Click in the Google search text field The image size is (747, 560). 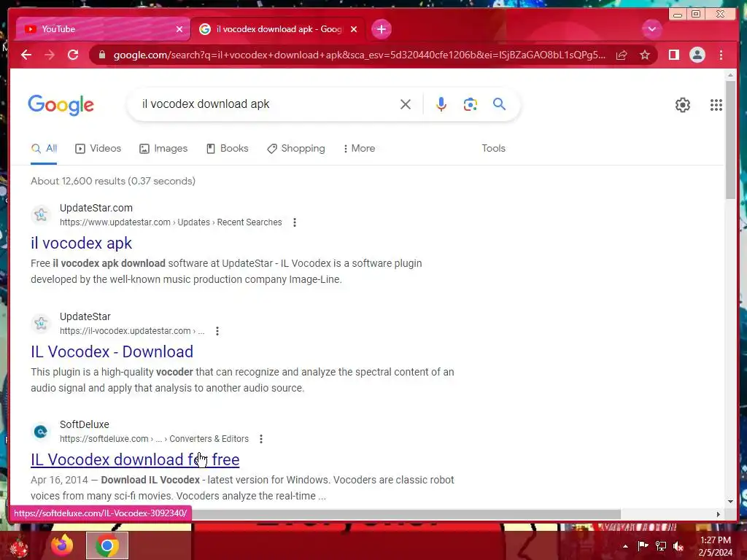[x=267, y=104]
